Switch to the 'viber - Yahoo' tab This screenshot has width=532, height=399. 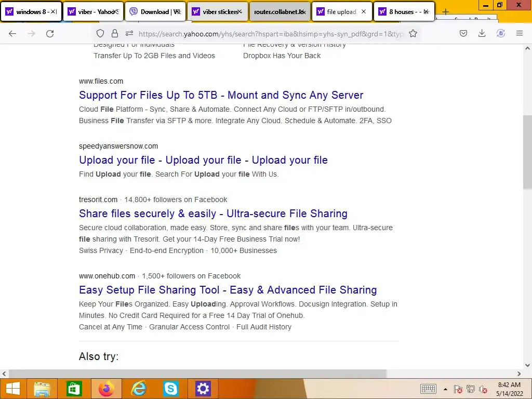92,11
